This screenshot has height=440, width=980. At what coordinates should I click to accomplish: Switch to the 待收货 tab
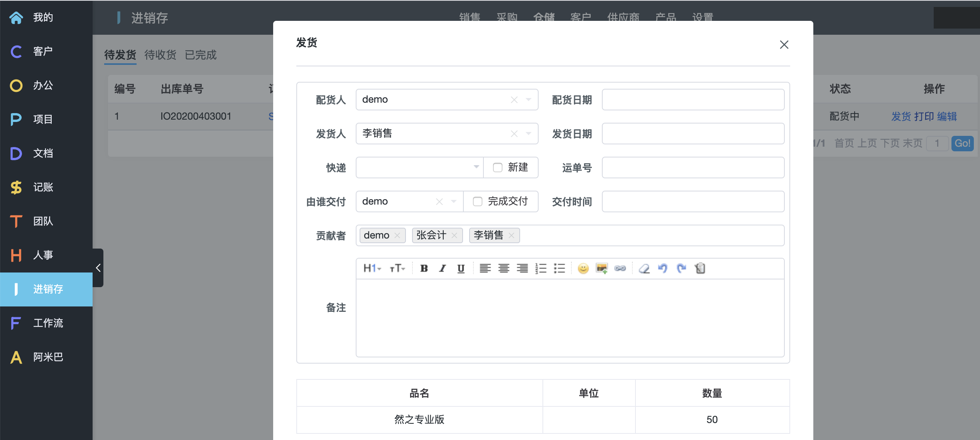160,55
